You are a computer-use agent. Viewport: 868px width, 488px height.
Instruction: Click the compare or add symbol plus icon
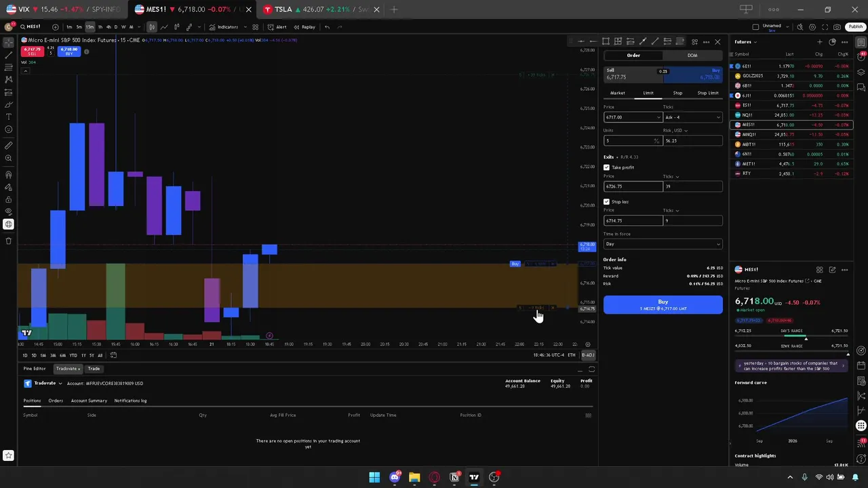(x=56, y=27)
